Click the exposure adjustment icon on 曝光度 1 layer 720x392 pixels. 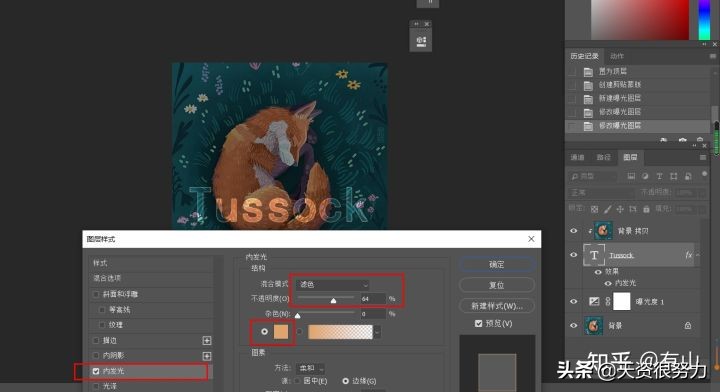pyautogui.click(x=594, y=302)
